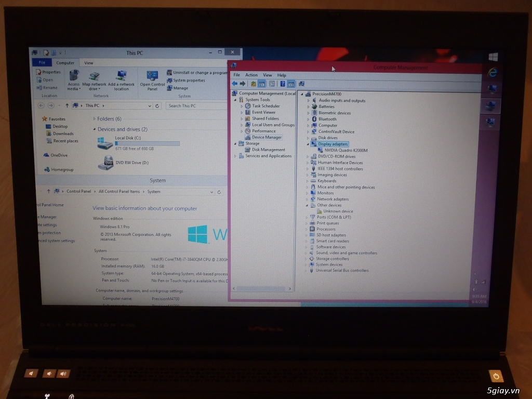The height and width of the screenshot is (399, 532).
Task: Select Device Manager in tree
Action: 267,137
